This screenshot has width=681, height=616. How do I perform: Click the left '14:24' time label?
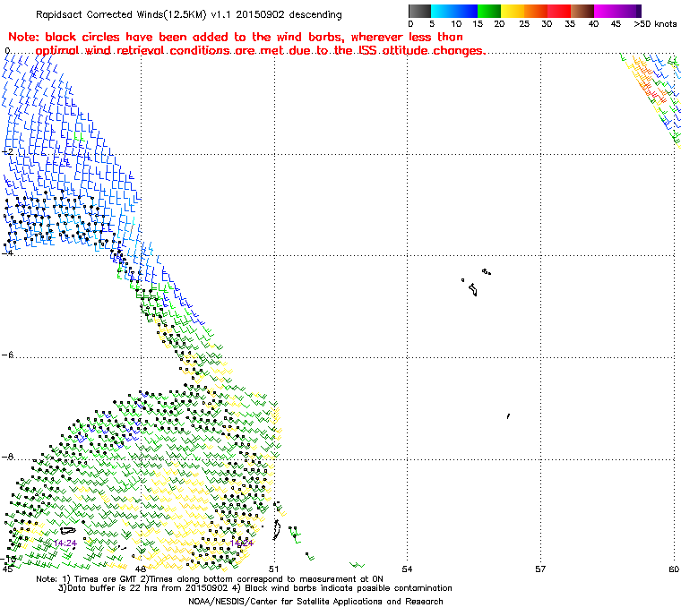[x=65, y=543]
